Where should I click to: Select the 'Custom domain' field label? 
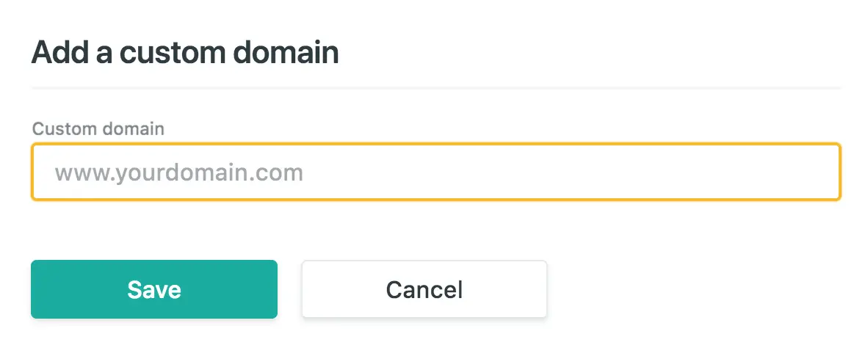(98, 129)
